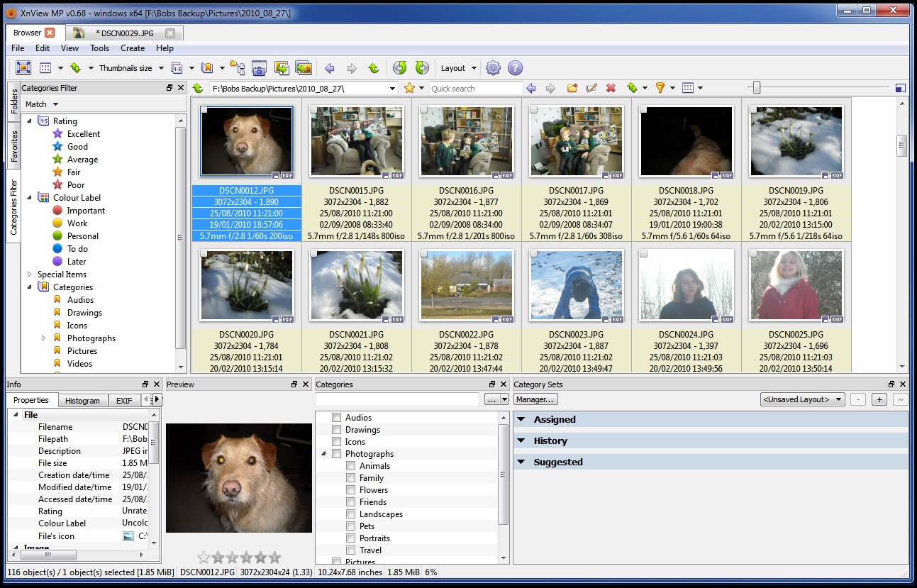
Task: Click the rotate counter-clockwise icon
Action: pyautogui.click(x=400, y=68)
